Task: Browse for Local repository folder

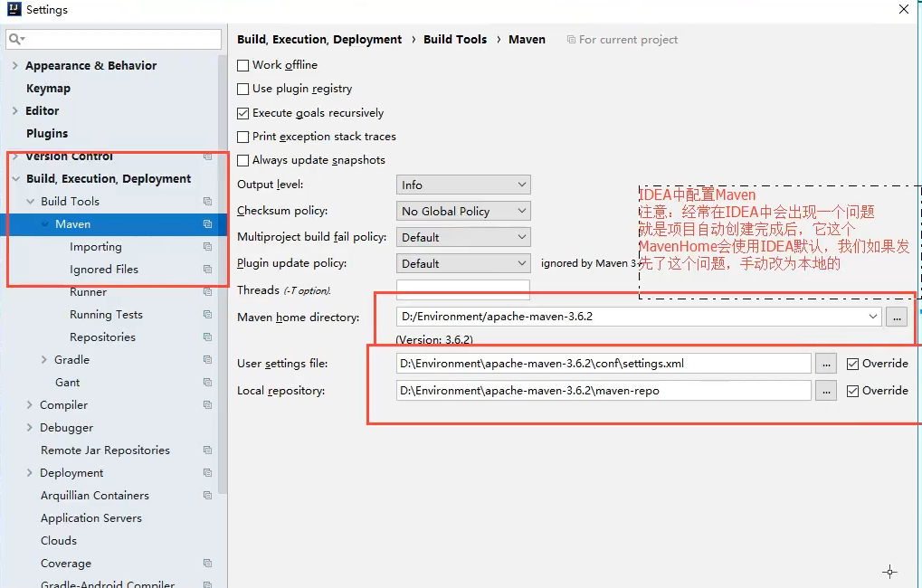Action: 826,391
